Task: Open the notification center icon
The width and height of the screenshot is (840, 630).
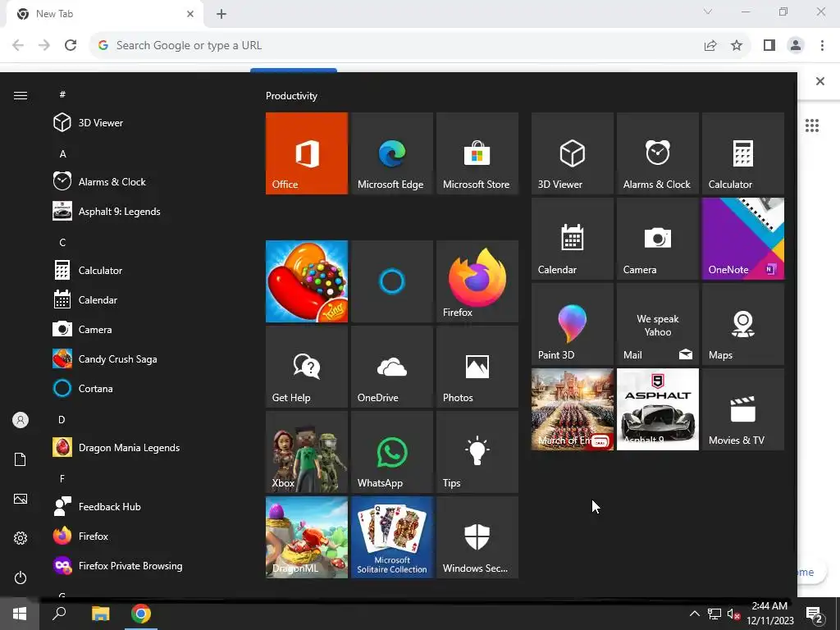Action: [x=815, y=615]
